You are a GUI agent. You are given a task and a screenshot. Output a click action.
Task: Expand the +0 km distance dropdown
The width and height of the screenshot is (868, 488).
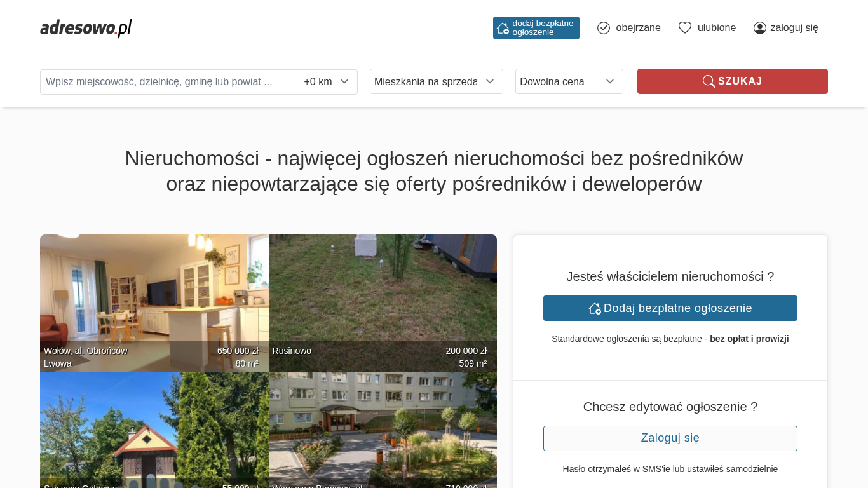pos(327,82)
